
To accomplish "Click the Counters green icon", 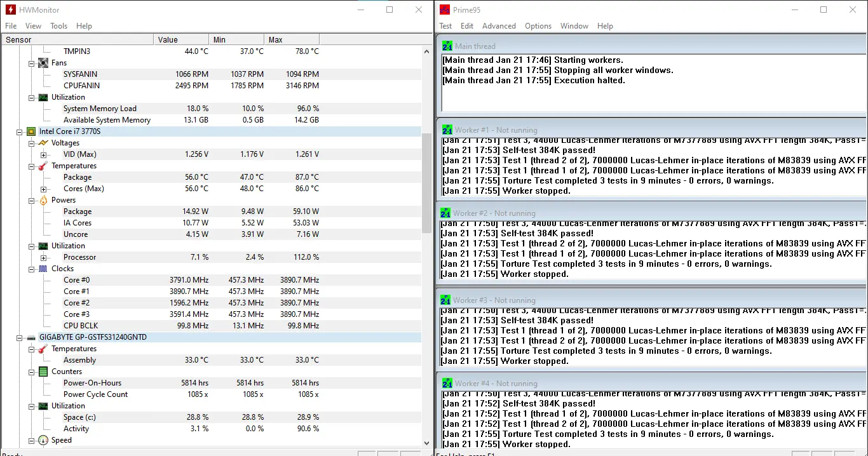I will (x=43, y=372).
